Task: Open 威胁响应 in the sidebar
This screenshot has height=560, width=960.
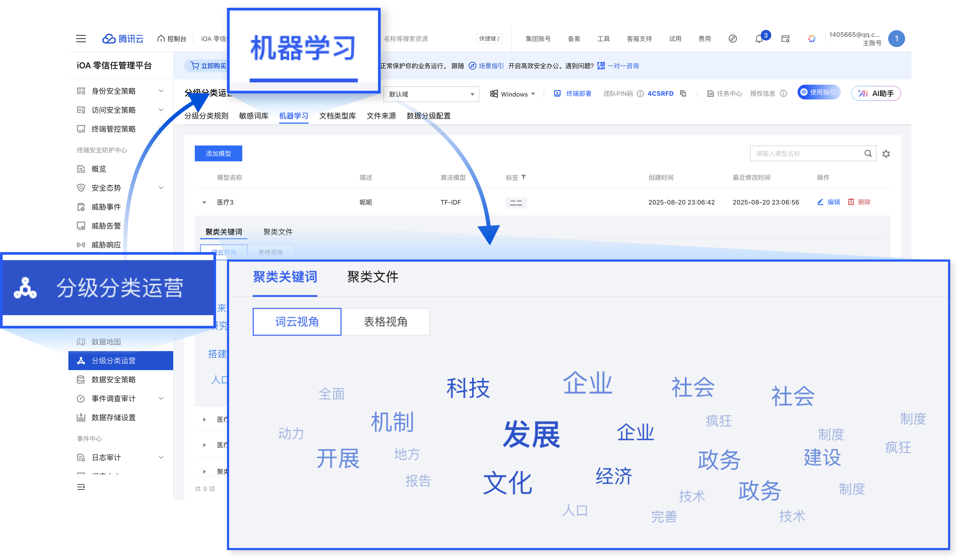Action: pyautogui.click(x=106, y=245)
